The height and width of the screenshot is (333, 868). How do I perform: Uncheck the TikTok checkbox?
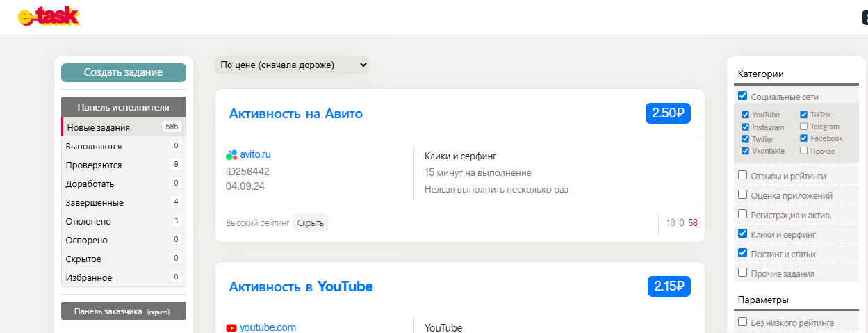803,115
